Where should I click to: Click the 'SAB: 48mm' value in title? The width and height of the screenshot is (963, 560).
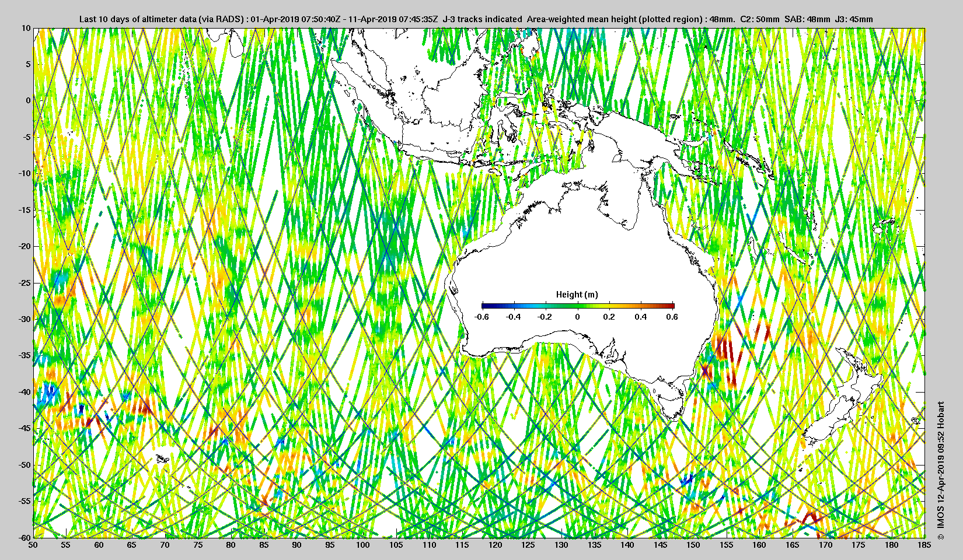coord(807,19)
